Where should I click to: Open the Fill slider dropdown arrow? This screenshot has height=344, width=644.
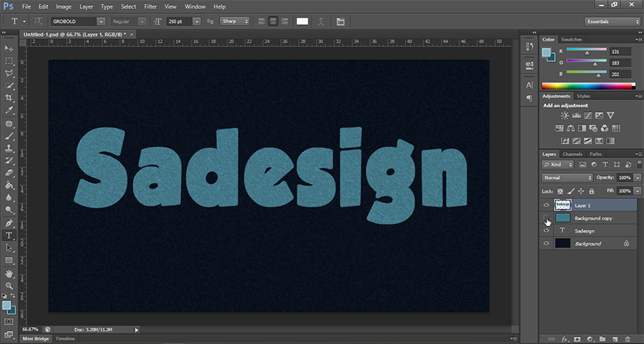pos(637,191)
